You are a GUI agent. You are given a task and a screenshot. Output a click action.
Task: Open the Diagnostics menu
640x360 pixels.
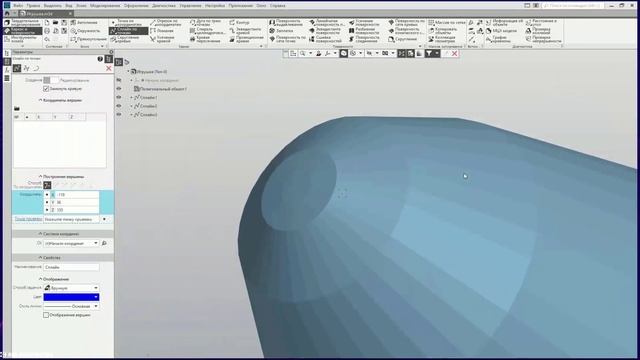(164, 6)
